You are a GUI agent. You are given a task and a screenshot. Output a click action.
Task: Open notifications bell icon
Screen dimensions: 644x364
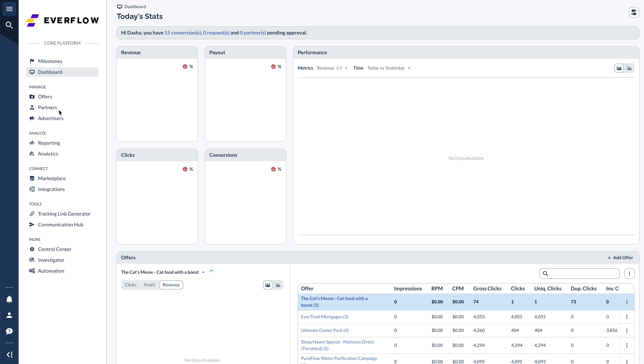[x=9, y=299]
